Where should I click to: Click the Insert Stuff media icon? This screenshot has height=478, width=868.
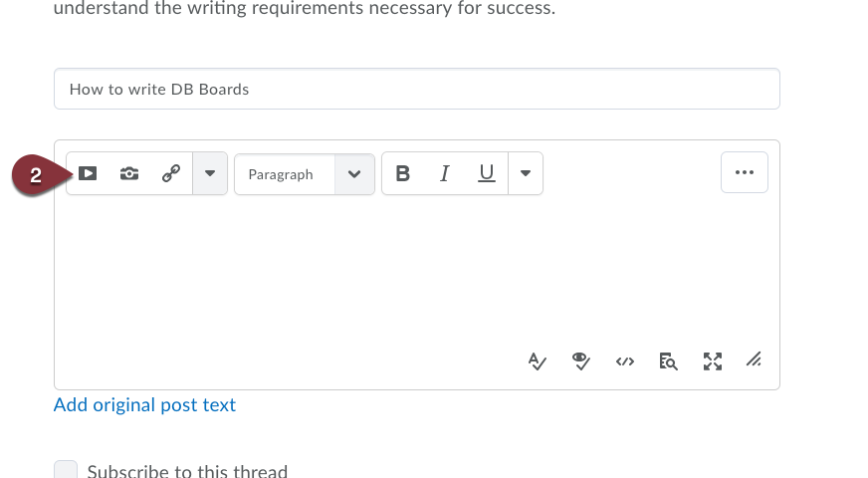(x=88, y=173)
